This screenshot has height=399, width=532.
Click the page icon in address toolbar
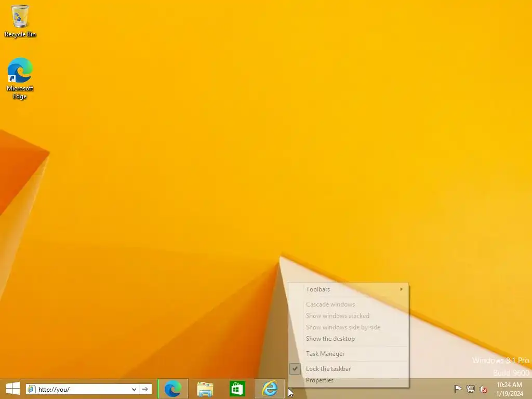coord(32,389)
